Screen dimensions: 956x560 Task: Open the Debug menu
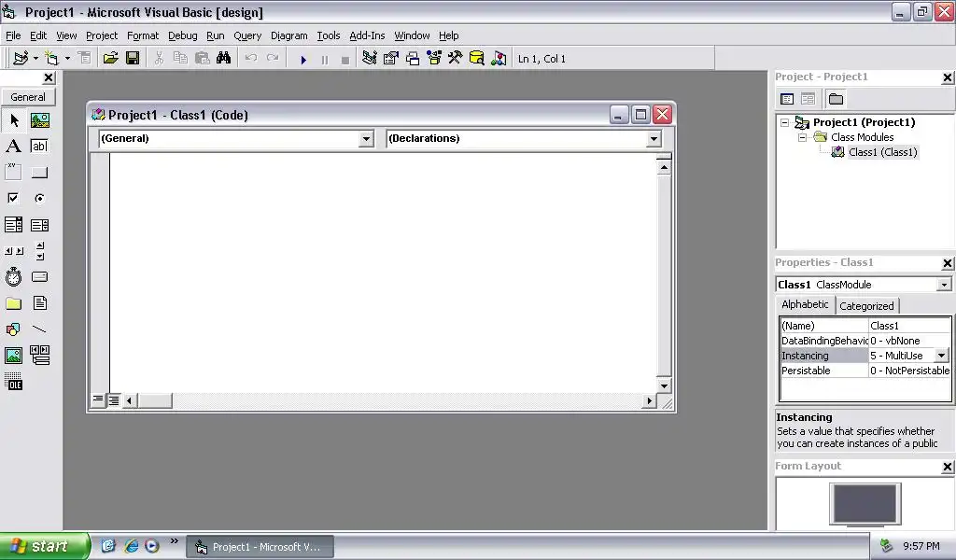(x=182, y=35)
